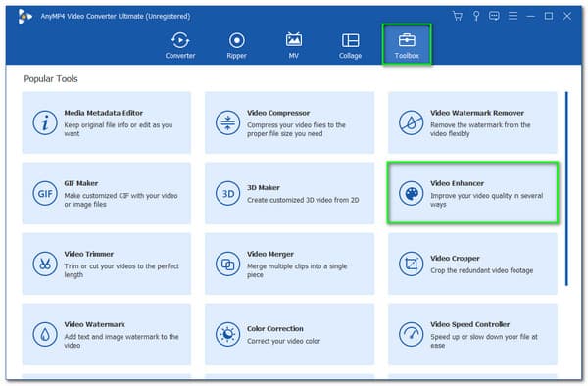The width and height of the screenshot is (588, 386).
Task: Open Video Watermark title
Action: tap(94, 324)
